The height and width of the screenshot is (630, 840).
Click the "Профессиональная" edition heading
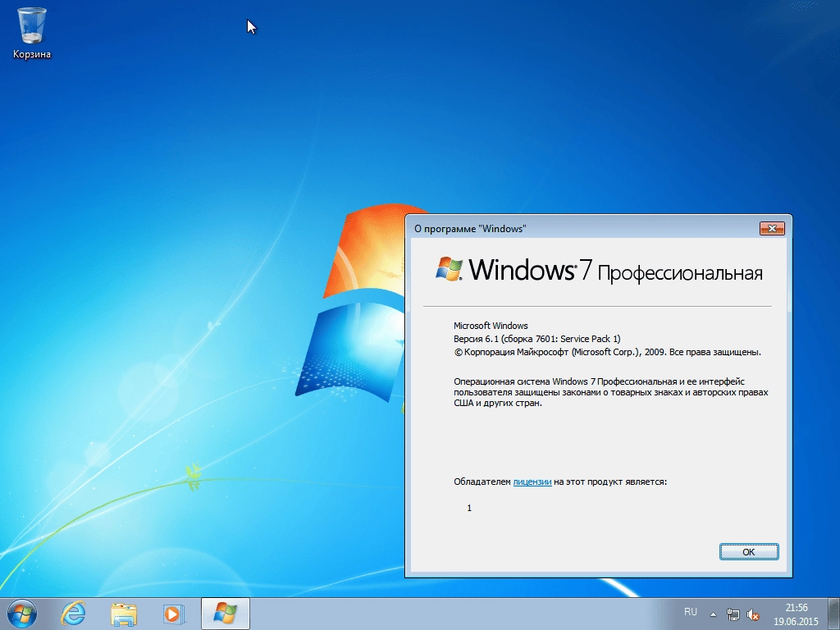680,274
